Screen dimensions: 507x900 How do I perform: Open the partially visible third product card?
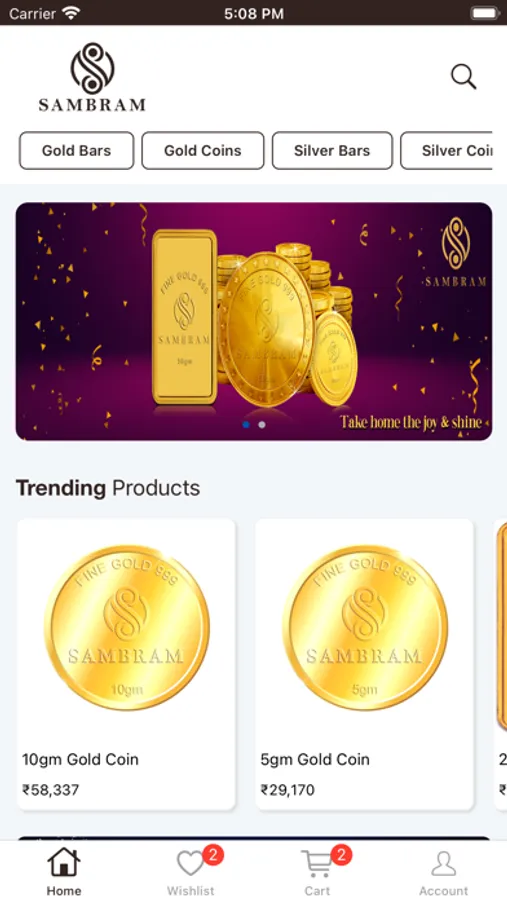500,665
